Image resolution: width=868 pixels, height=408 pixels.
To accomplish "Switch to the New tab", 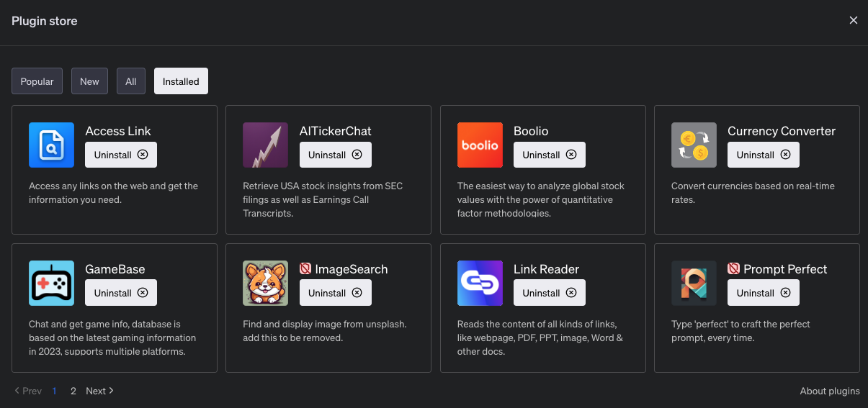I will [89, 81].
